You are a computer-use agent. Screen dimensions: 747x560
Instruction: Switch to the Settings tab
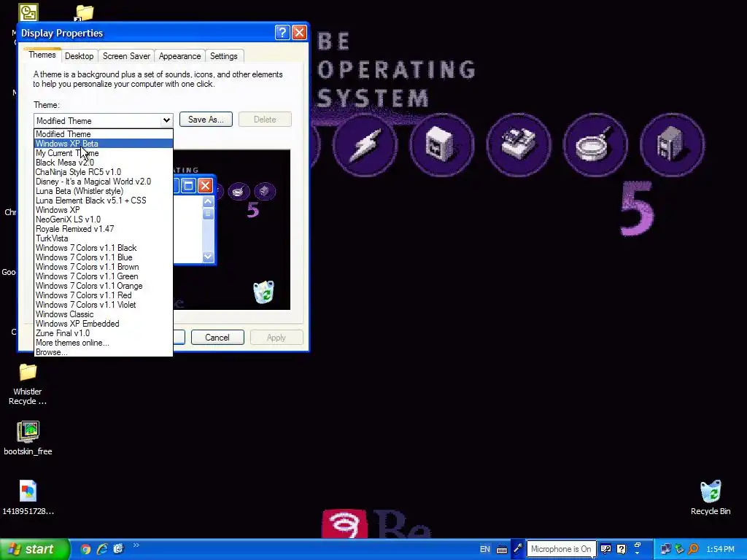(x=223, y=56)
